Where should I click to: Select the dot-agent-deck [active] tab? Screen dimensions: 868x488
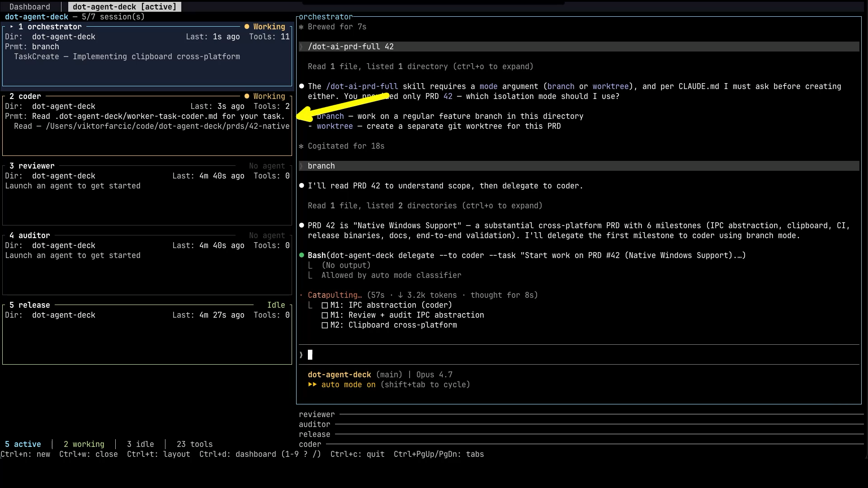(124, 7)
